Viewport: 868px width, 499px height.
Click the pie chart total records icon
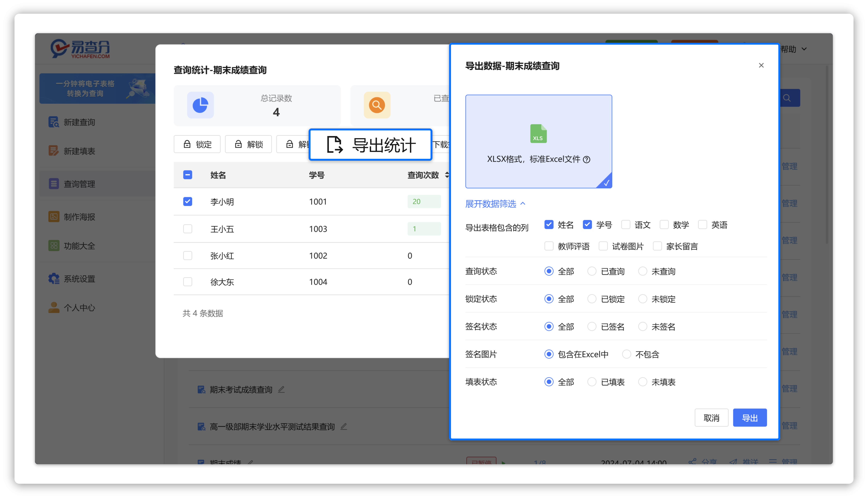pyautogui.click(x=200, y=105)
